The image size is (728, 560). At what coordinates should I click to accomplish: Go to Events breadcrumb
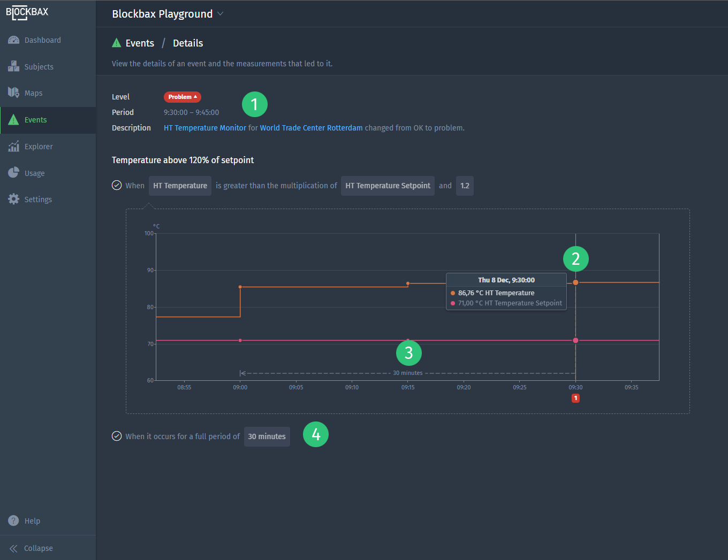pos(140,43)
